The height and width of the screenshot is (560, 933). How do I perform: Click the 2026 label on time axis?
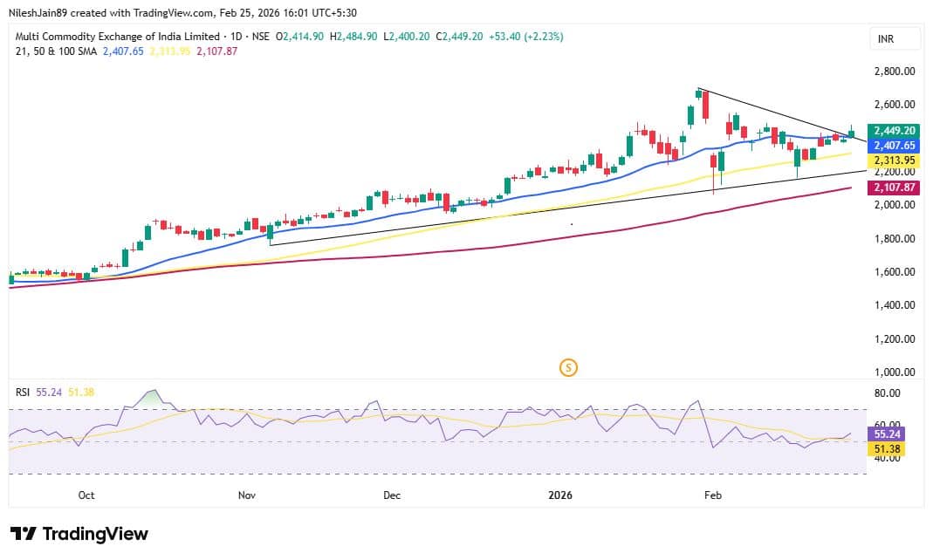[560, 495]
